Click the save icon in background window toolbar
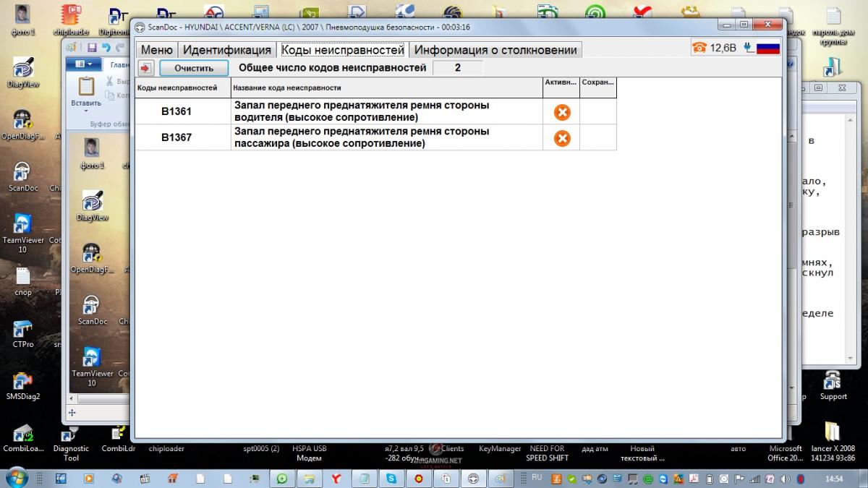 92,48
